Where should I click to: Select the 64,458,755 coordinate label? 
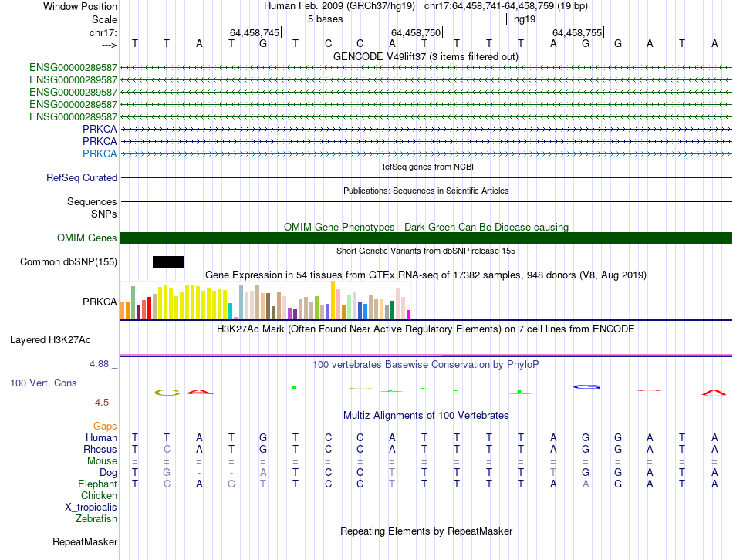577,32
